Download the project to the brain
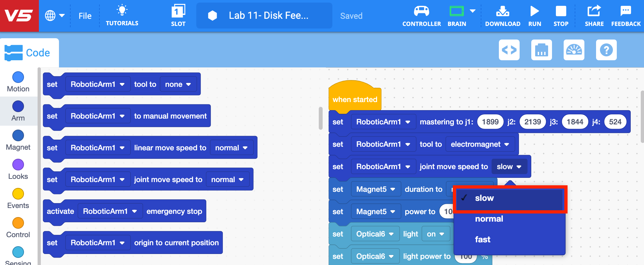Viewport: 644px width, 265px height. (x=502, y=16)
